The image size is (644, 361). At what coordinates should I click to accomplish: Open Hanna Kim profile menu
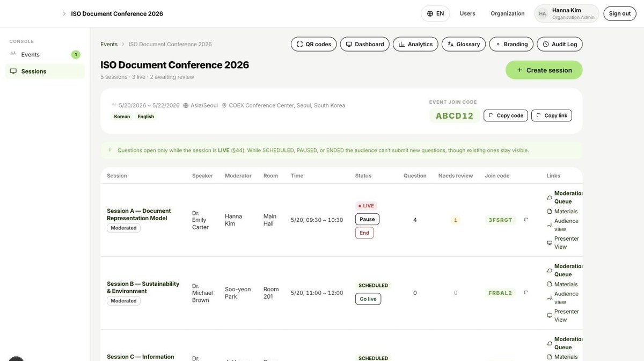coord(567,13)
